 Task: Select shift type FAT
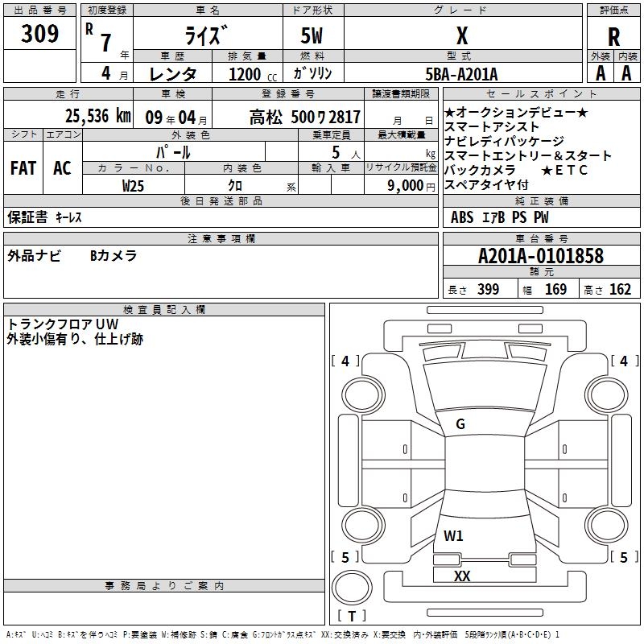23,168
